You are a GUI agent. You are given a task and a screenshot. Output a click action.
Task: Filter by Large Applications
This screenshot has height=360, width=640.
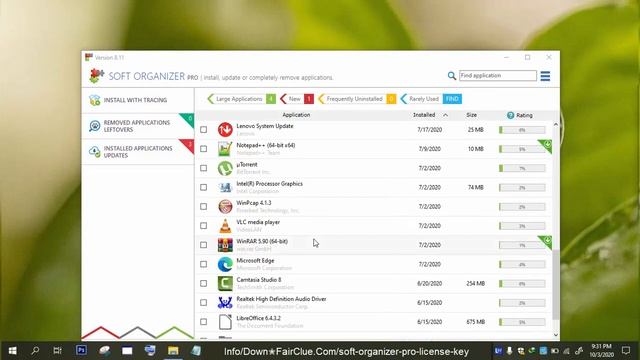point(241,99)
